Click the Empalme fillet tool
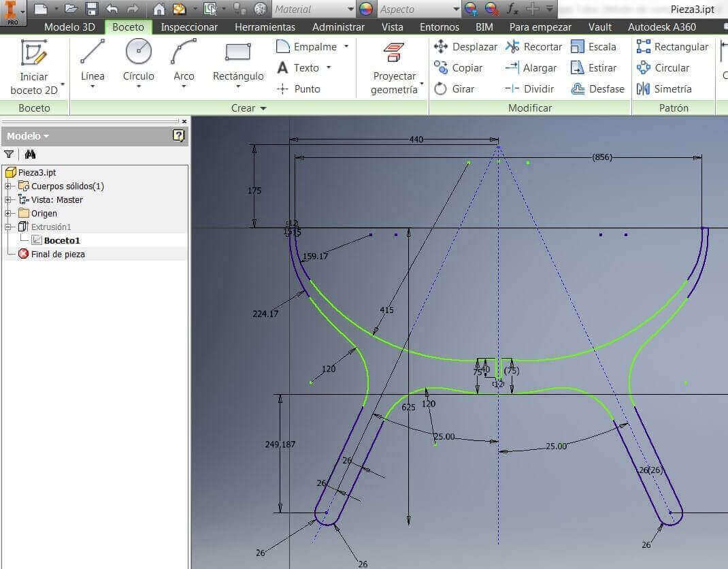Image resolution: width=728 pixels, height=569 pixels. (306, 46)
